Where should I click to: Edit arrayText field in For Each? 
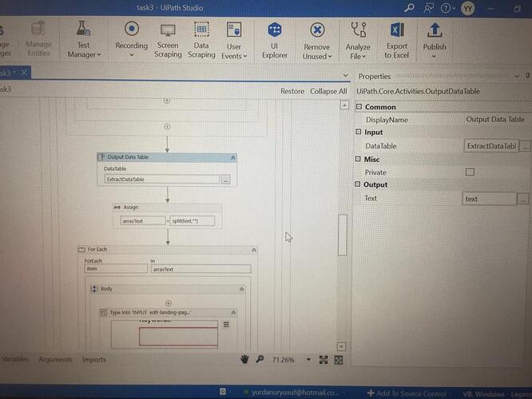pos(200,269)
